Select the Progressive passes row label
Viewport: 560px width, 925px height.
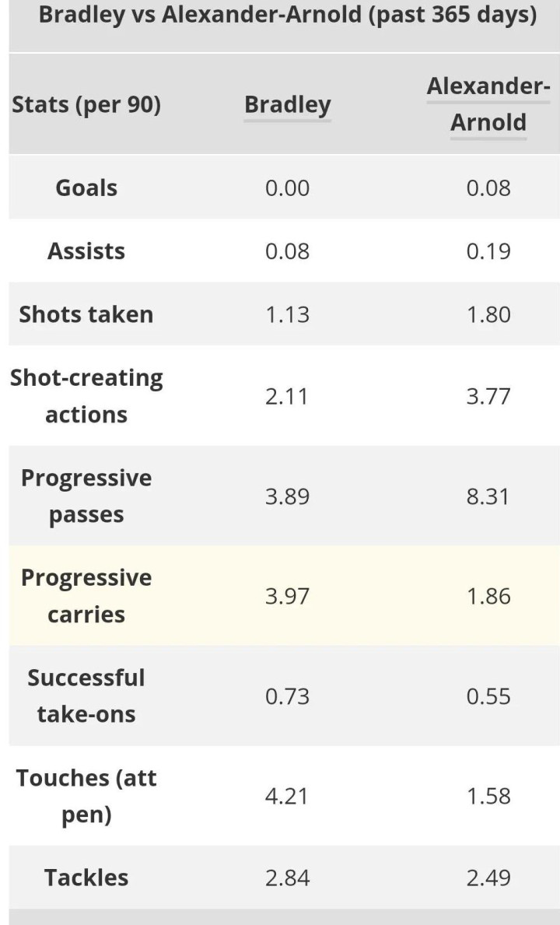pos(86,496)
